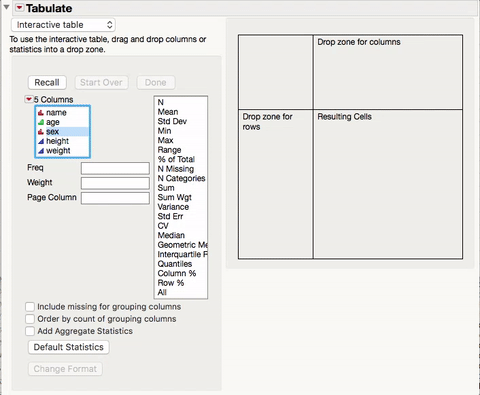Image resolution: width=480 pixels, height=395 pixels.
Task: Open the 5 Columns red triangle menu
Action: (29, 99)
